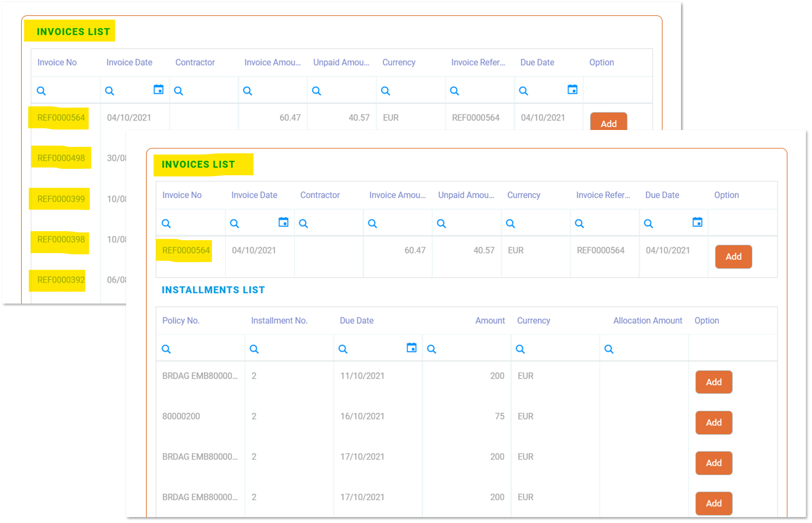This screenshot has width=812, height=523.
Task: Click Unpaid Amount search icon in front invoices list
Action: click(x=441, y=224)
